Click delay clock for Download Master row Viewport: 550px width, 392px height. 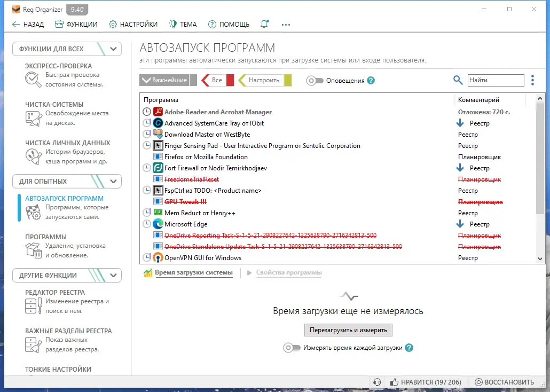pyautogui.click(x=147, y=134)
